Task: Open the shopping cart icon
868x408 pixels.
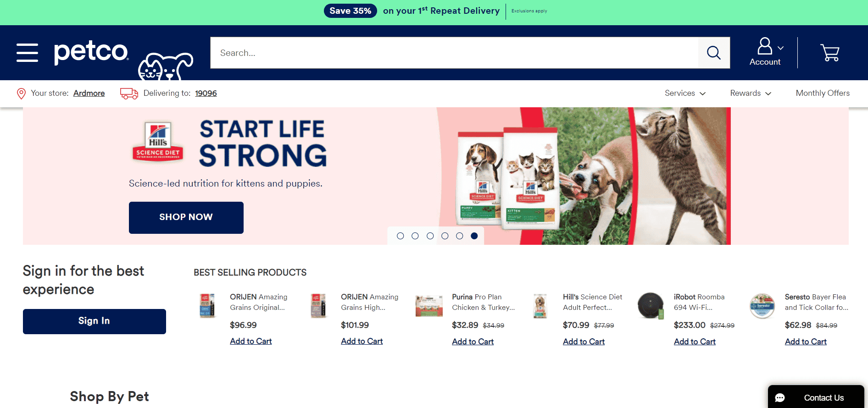Action: tap(830, 53)
